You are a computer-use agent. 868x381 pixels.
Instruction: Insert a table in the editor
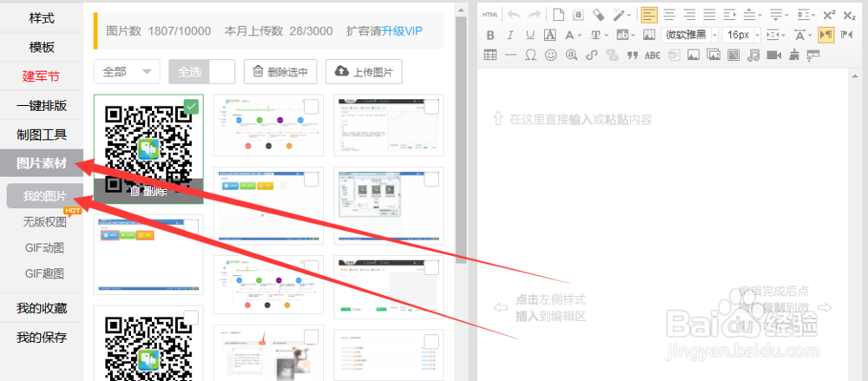pos(490,55)
